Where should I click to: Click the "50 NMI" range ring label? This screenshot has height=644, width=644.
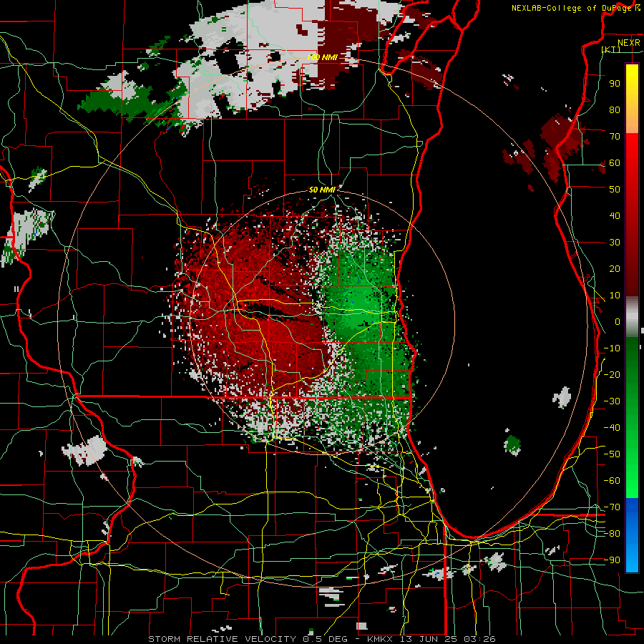tap(323, 190)
